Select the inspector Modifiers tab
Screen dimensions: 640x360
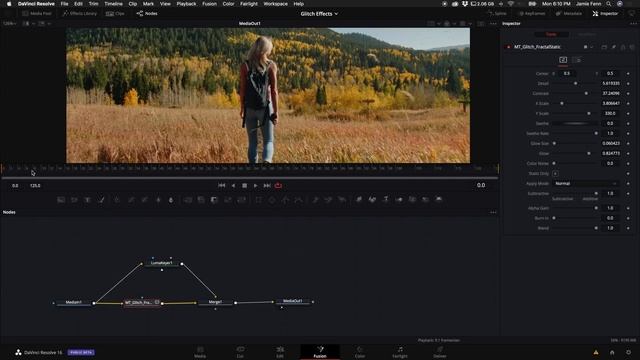tap(587, 34)
